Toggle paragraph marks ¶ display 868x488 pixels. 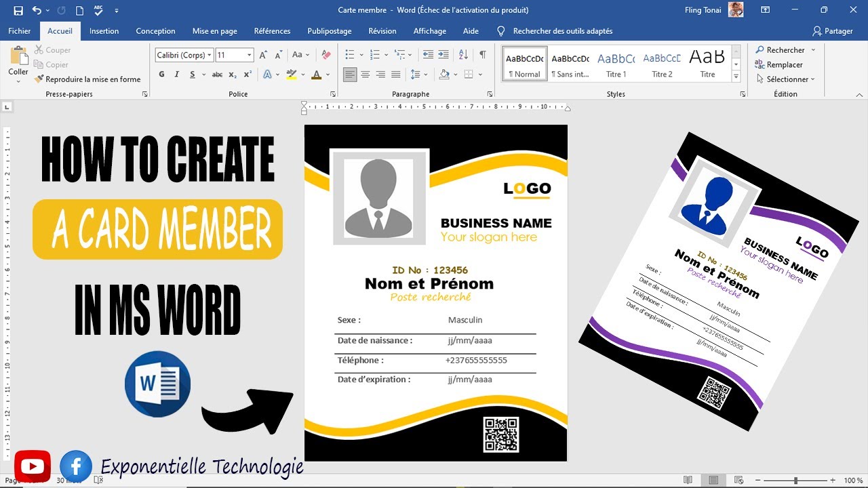pyautogui.click(x=483, y=55)
